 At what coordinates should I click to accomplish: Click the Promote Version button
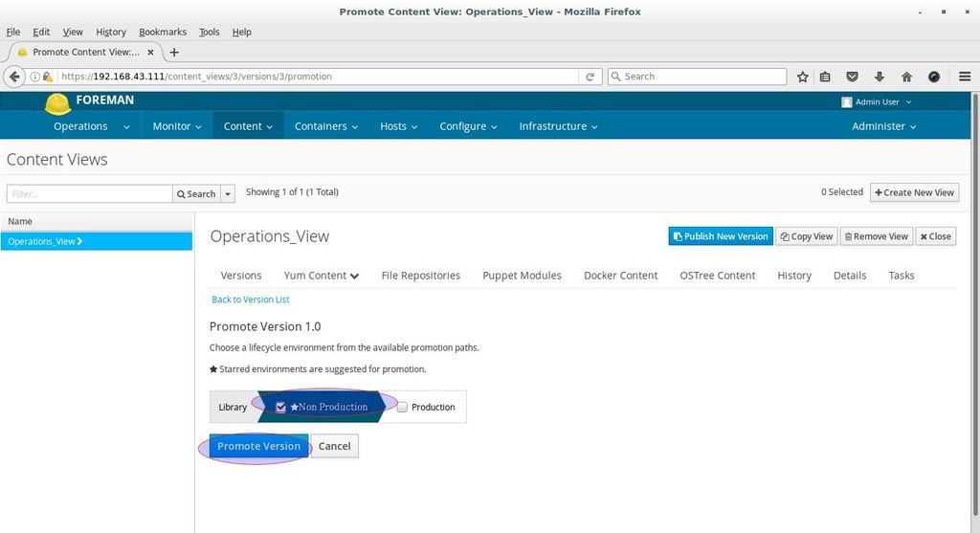tap(258, 446)
